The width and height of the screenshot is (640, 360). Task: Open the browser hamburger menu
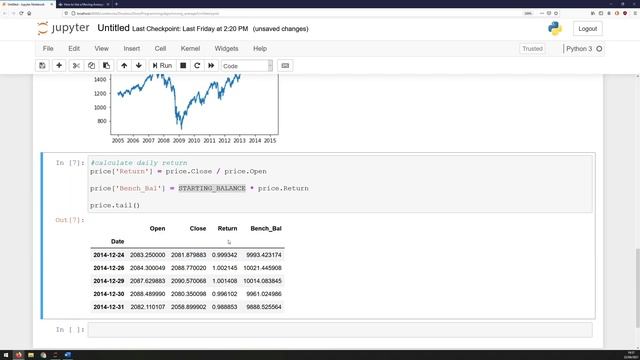(635, 13)
